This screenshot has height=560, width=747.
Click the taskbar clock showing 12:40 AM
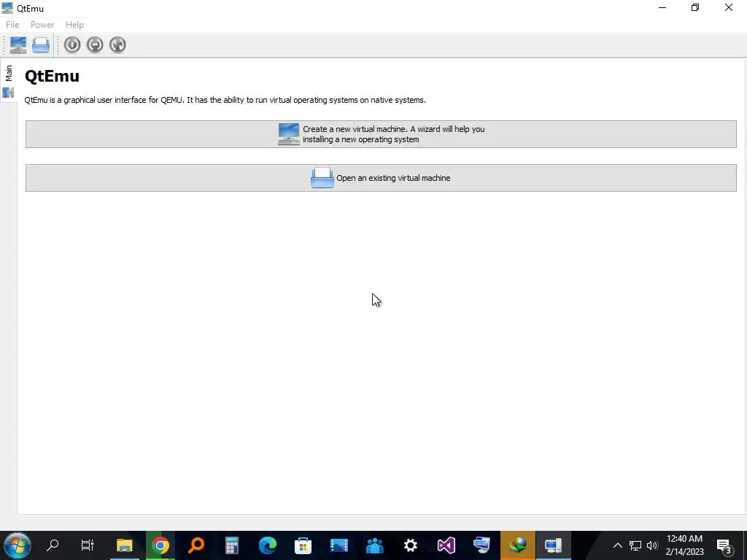684,545
